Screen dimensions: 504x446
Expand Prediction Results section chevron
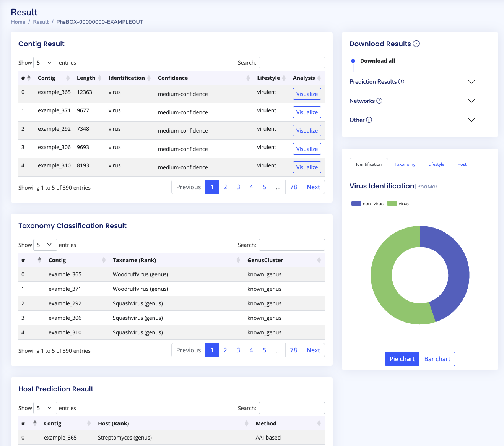471,82
